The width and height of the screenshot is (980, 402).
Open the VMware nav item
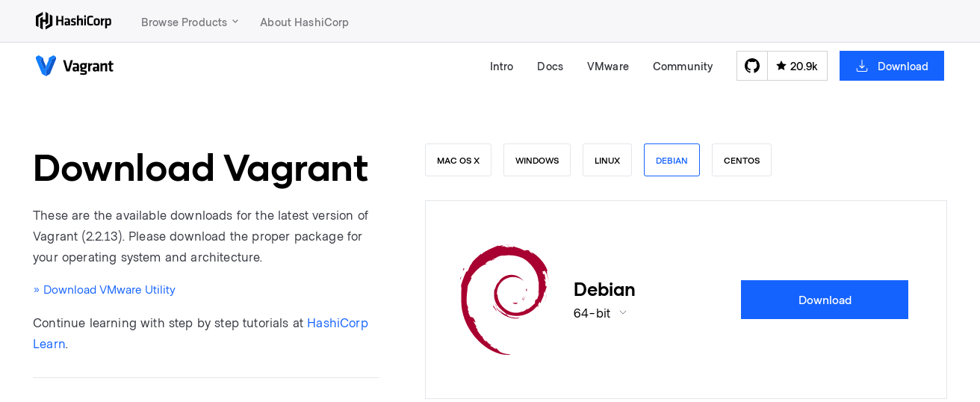(607, 66)
